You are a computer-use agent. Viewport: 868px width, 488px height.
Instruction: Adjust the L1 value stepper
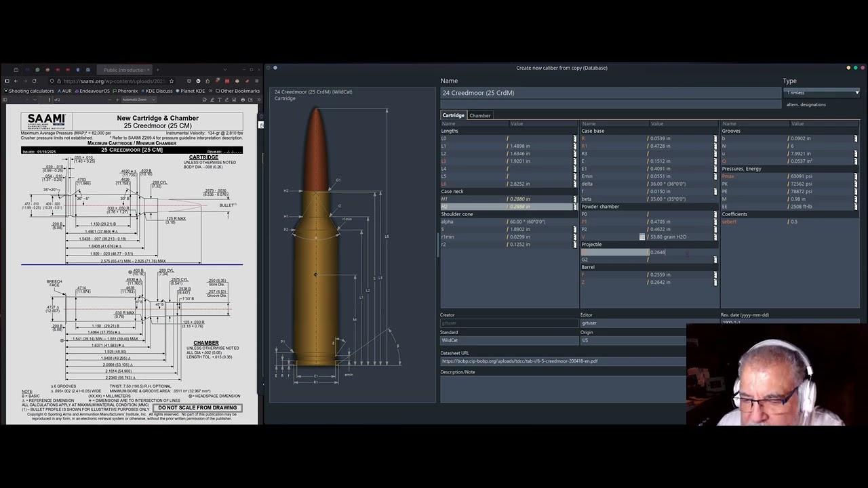click(575, 146)
